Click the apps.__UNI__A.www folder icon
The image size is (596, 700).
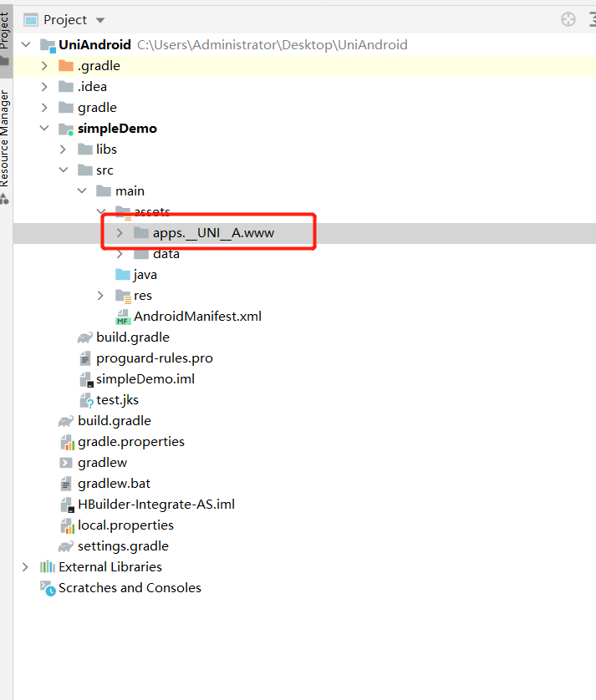pos(141,232)
